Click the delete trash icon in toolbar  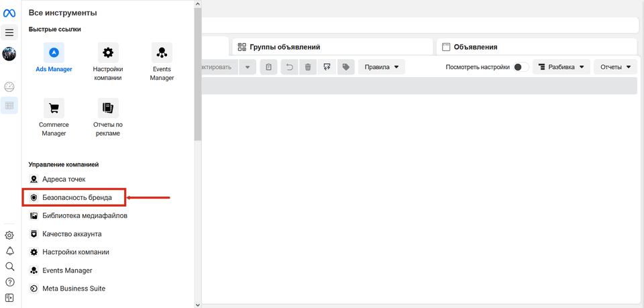pos(308,67)
